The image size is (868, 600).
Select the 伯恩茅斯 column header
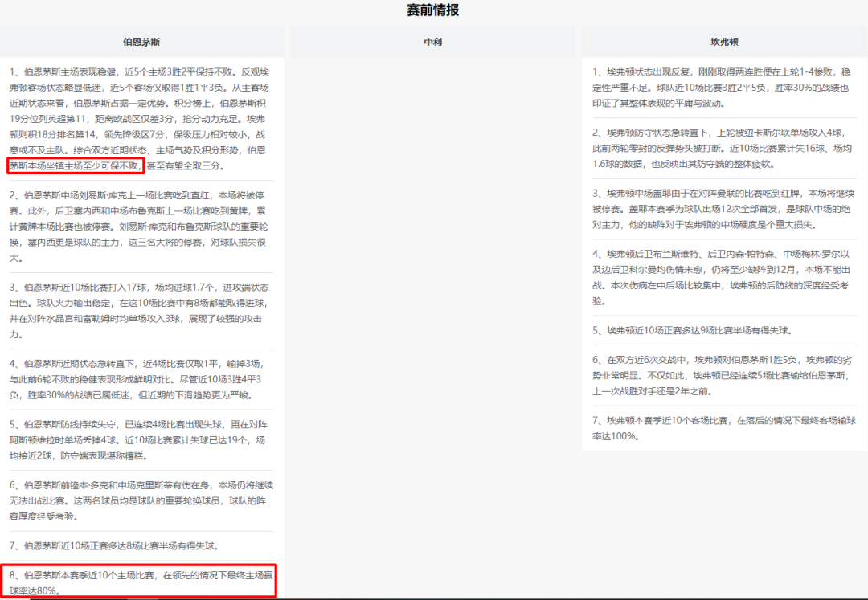(x=141, y=42)
